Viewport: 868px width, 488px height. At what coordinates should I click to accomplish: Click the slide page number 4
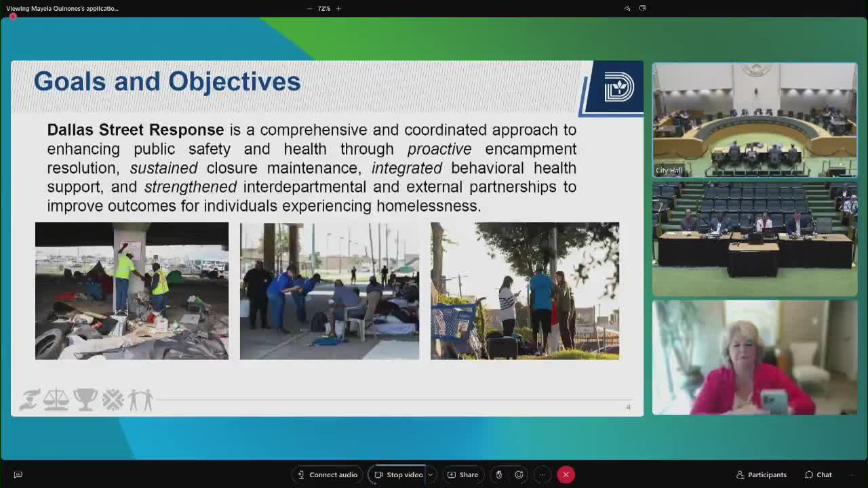628,407
